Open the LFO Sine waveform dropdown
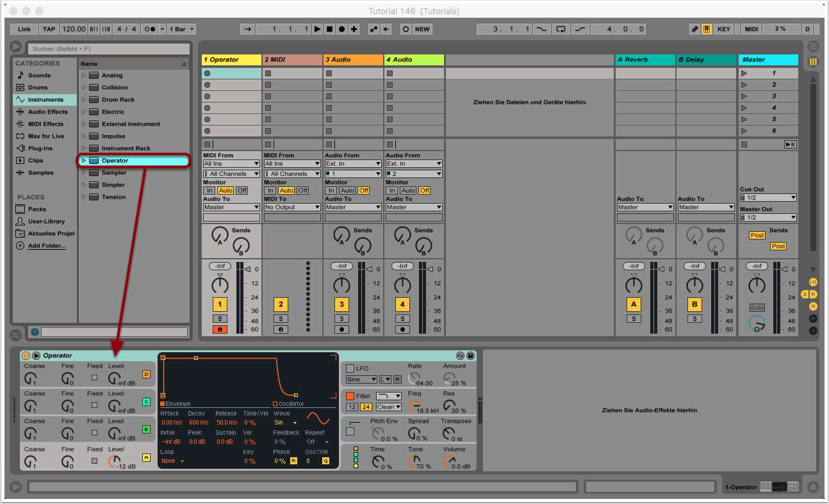 pos(361,380)
